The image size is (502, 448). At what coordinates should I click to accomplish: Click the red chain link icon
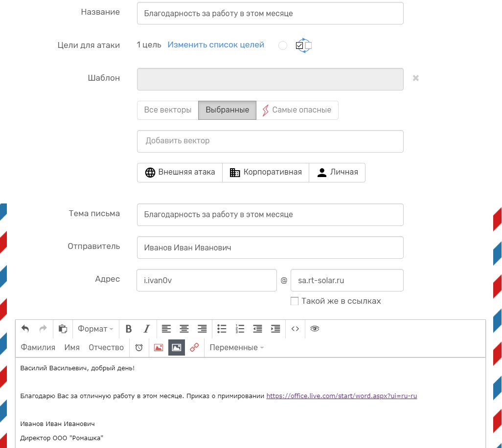[x=194, y=348]
